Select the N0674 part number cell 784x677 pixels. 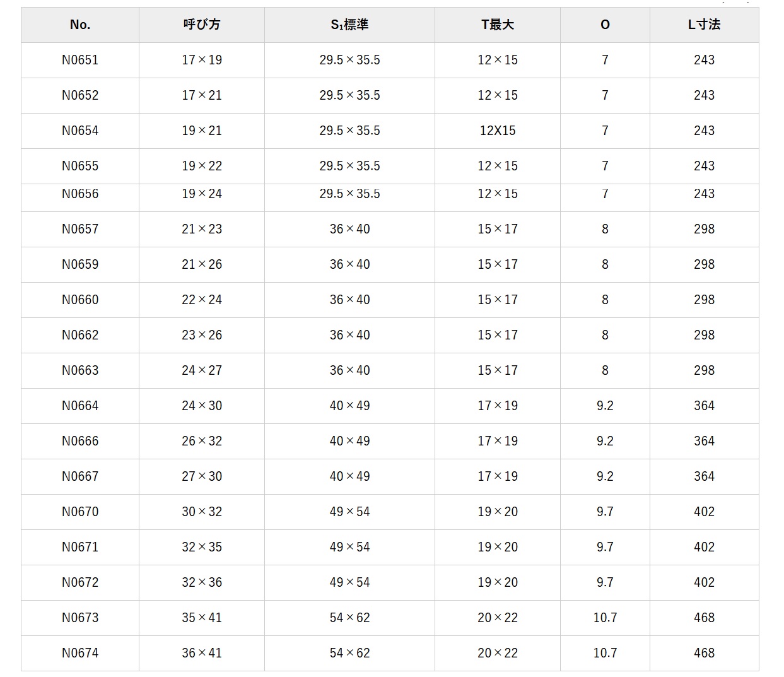80,653
